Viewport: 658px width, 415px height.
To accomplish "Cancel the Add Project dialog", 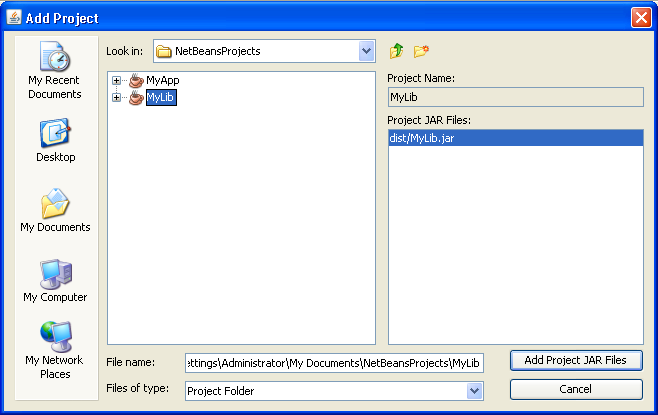I will (576, 389).
